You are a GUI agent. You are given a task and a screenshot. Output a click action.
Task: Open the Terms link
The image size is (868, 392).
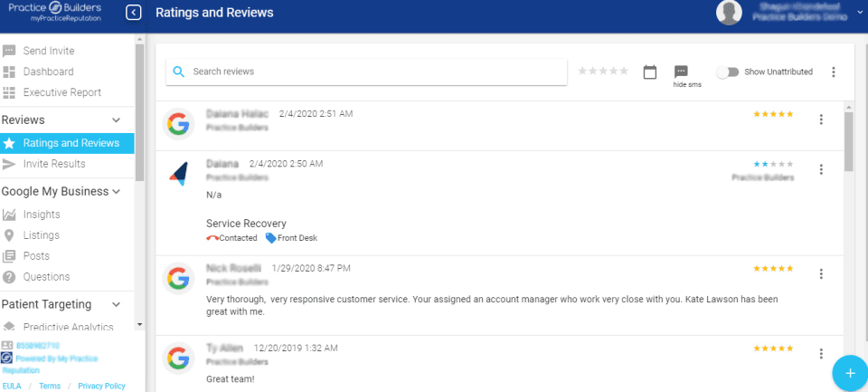[x=50, y=386]
